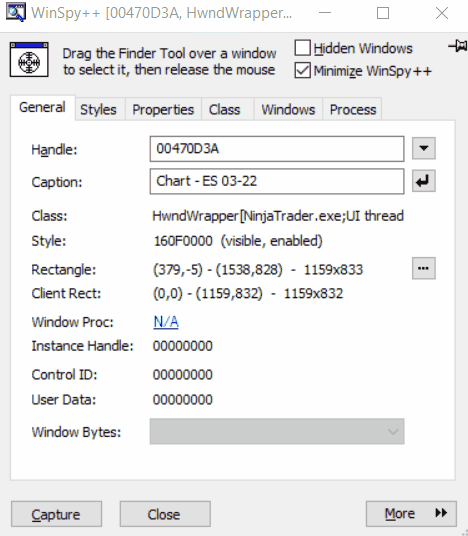
Task: Follow the Window Proc N/A link
Action: pos(166,322)
